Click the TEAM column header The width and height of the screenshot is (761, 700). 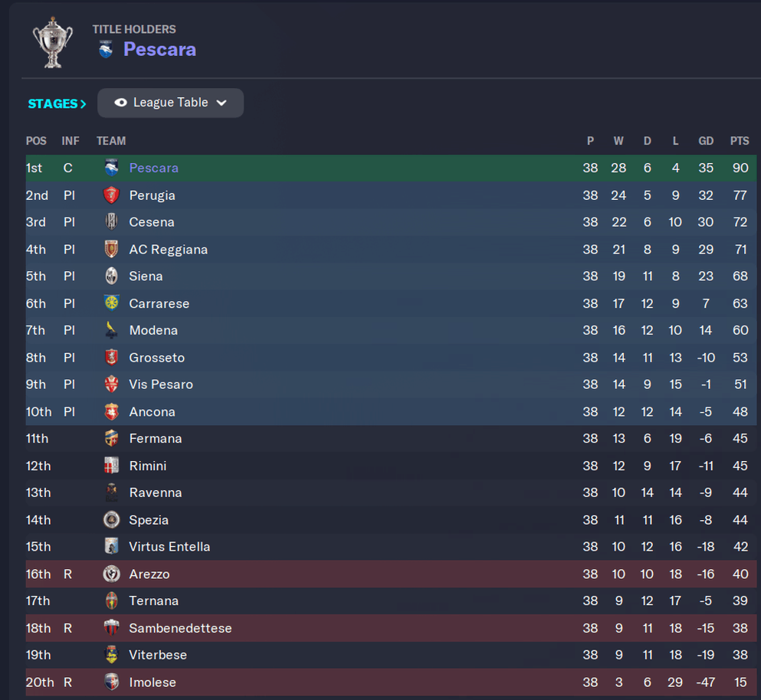pyautogui.click(x=111, y=141)
